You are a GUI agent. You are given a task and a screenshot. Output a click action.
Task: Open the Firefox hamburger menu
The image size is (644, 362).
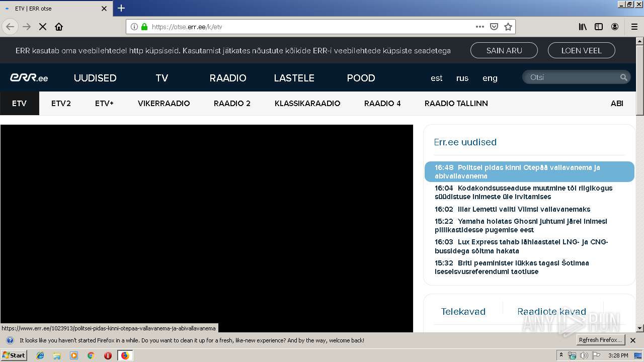[634, 27]
